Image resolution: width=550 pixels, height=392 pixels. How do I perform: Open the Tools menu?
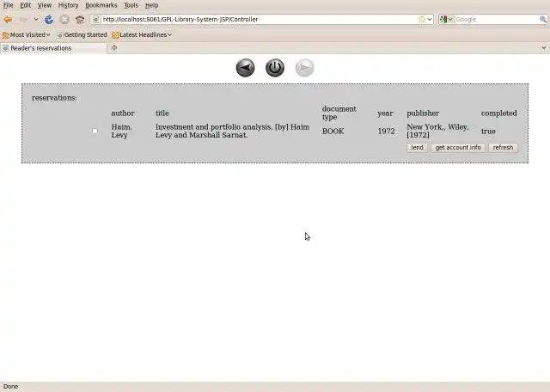pyautogui.click(x=131, y=5)
